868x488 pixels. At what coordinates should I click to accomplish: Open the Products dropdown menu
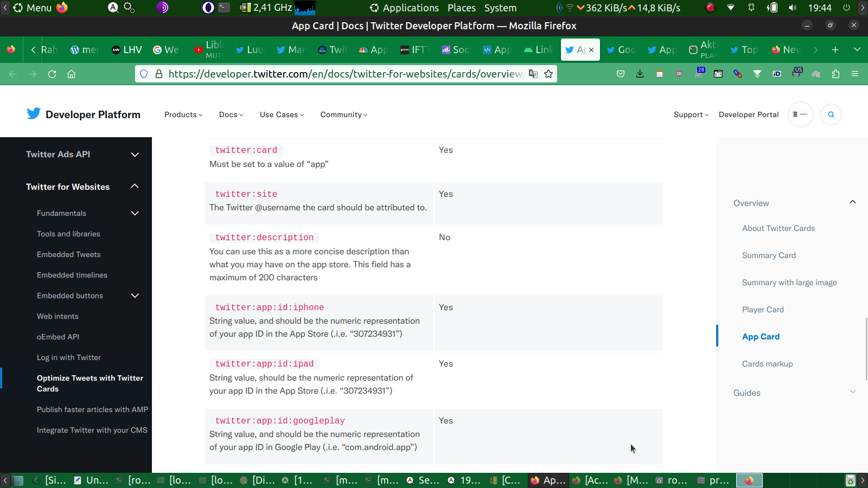click(x=183, y=115)
